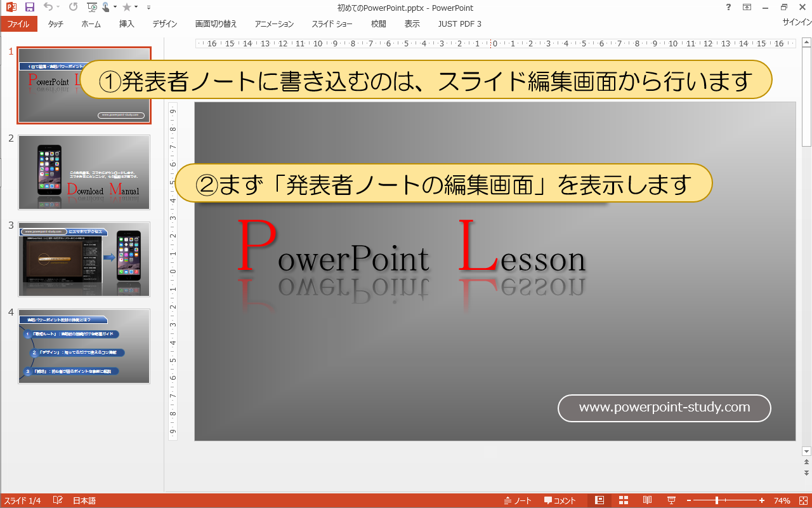812x508 pixels.
Task: Select slide 2 Download Manual thumbnail
Action: pos(84,172)
